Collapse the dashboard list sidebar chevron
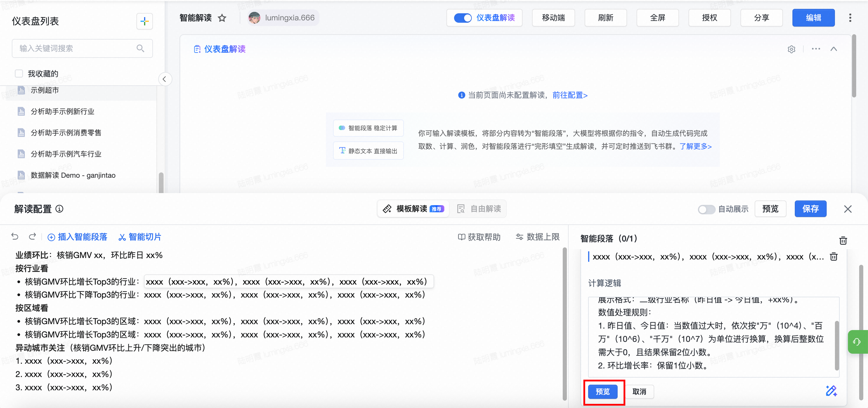The width and height of the screenshot is (868, 408). pyautogui.click(x=164, y=79)
